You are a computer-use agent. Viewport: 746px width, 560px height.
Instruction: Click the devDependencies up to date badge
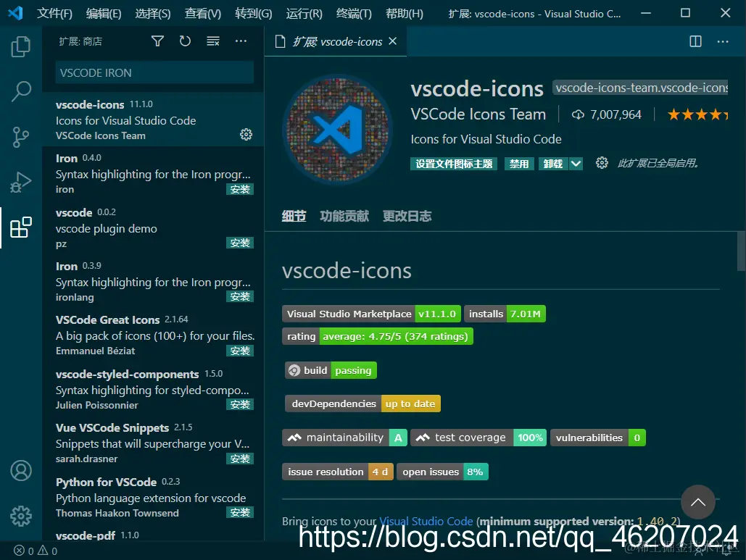[x=363, y=404]
